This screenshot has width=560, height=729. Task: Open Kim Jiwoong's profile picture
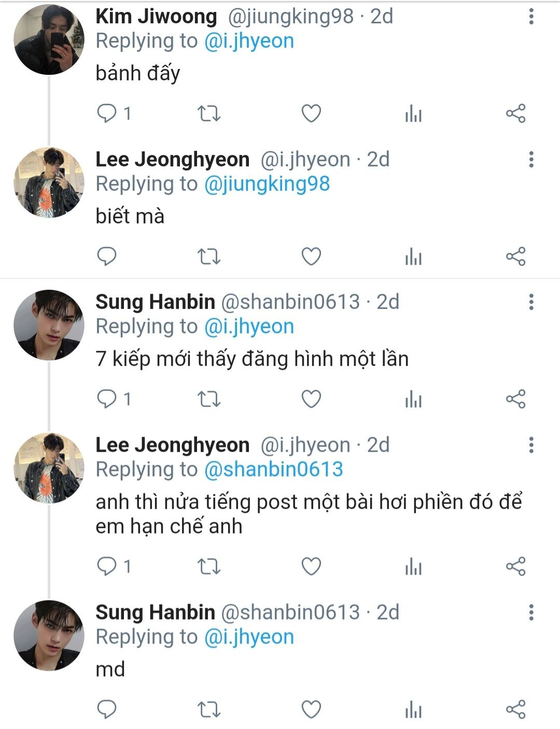49,40
